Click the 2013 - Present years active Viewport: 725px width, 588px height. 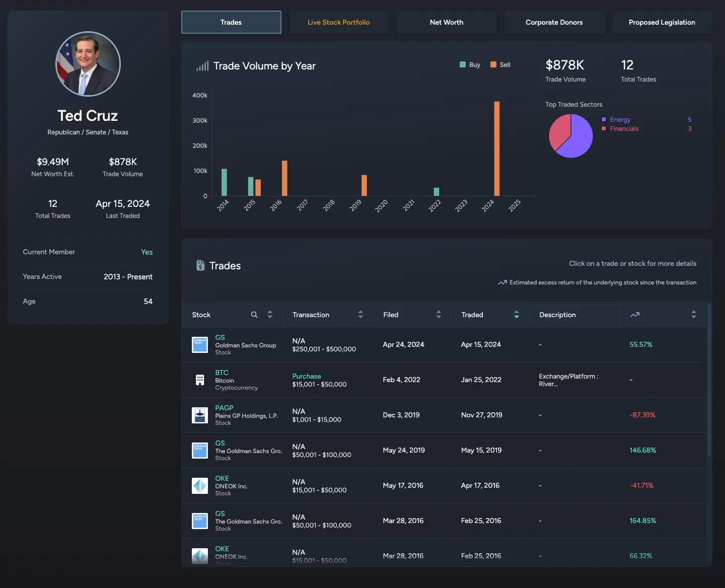coord(128,276)
